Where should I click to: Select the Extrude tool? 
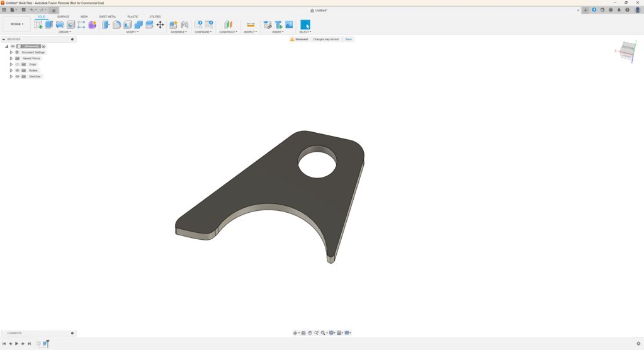click(x=49, y=25)
